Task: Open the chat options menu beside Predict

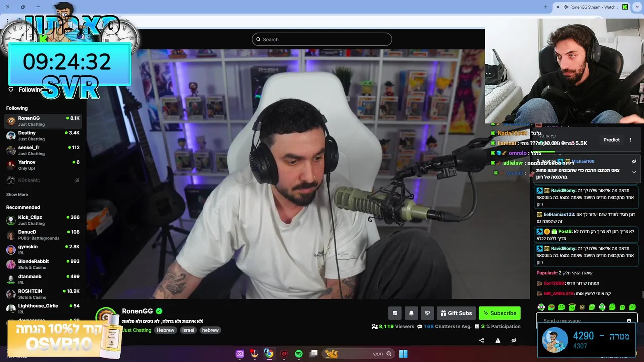Action: click(630, 140)
